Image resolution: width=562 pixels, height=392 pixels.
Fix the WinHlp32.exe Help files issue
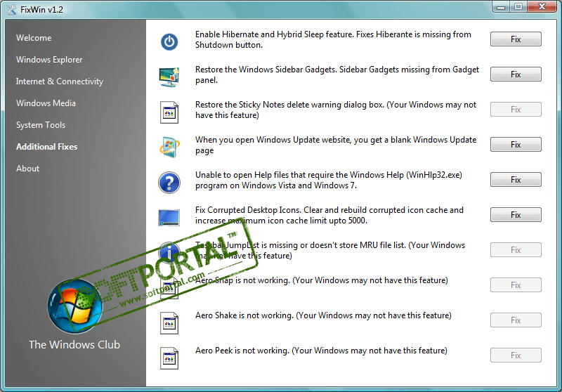[516, 180]
